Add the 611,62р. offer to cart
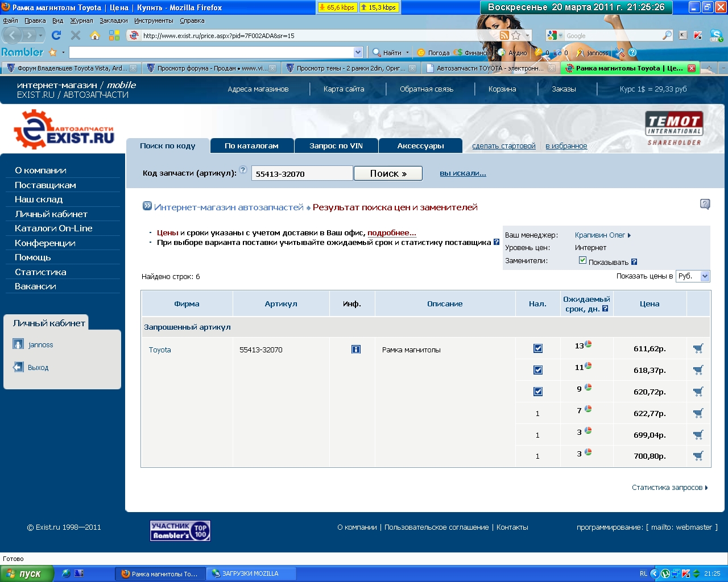The image size is (728, 582). tap(698, 349)
